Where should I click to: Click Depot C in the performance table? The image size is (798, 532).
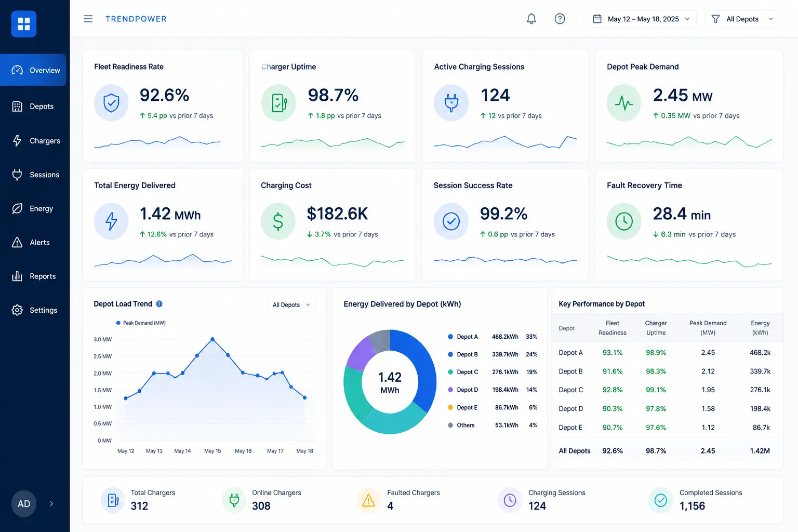coord(571,390)
